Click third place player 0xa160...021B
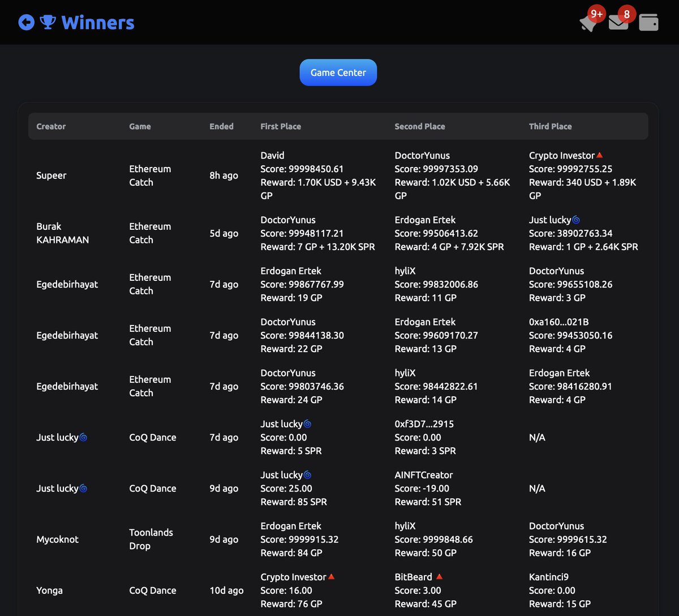Screen dimensions: 679x616 [559, 322]
